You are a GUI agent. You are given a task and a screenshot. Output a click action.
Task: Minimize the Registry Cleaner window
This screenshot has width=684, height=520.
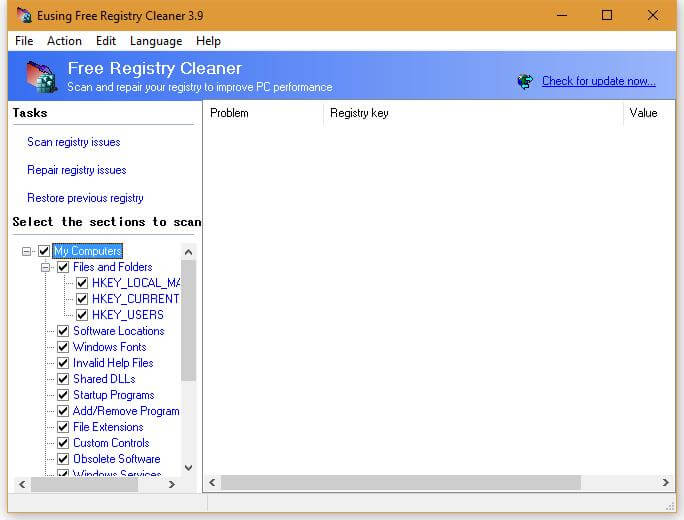click(x=562, y=15)
